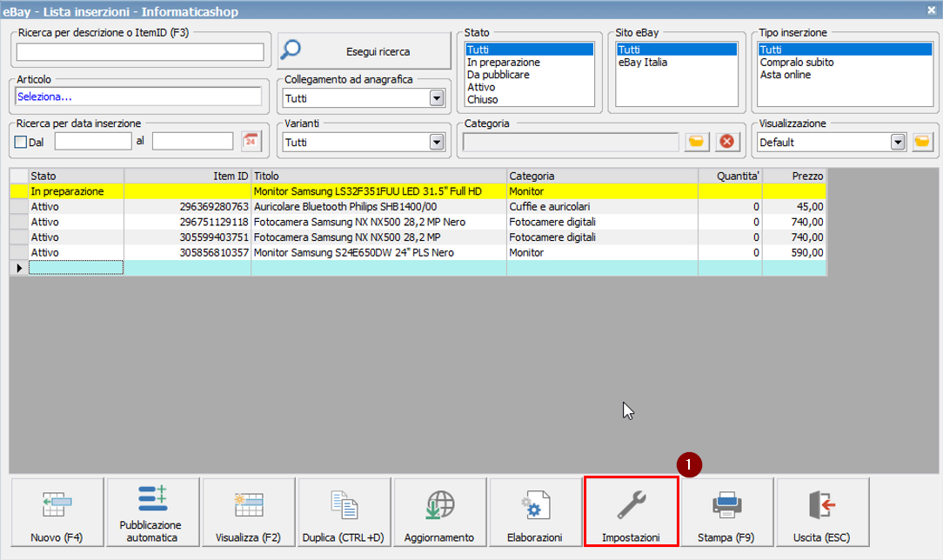Screen dimensions: 943x560
Task: Clear Categoria with the red X icon
Action: point(726,142)
